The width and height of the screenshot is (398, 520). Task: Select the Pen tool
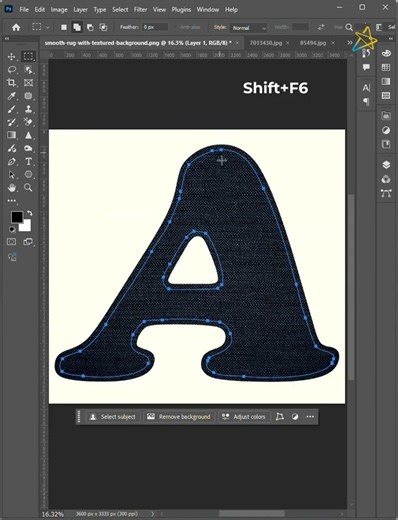point(12,162)
